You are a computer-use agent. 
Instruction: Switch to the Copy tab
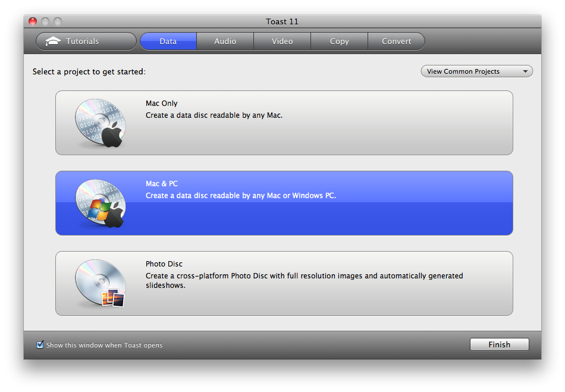tap(340, 41)
